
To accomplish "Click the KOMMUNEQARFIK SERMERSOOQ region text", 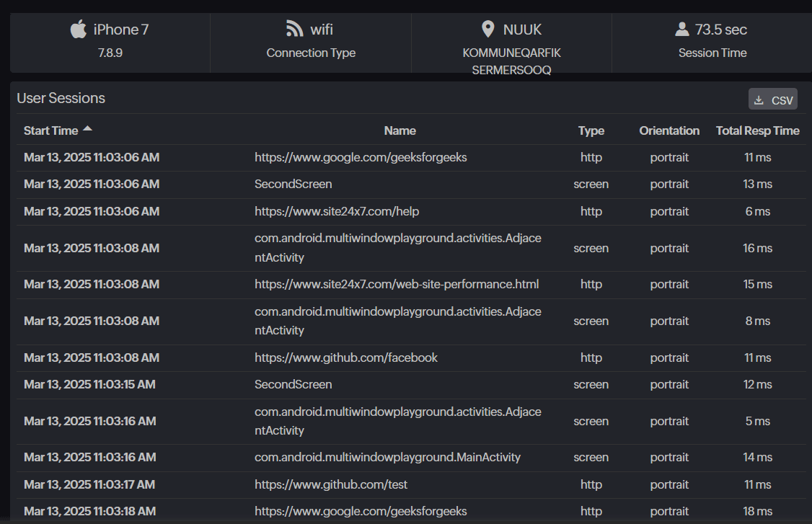I will (511, 61).
